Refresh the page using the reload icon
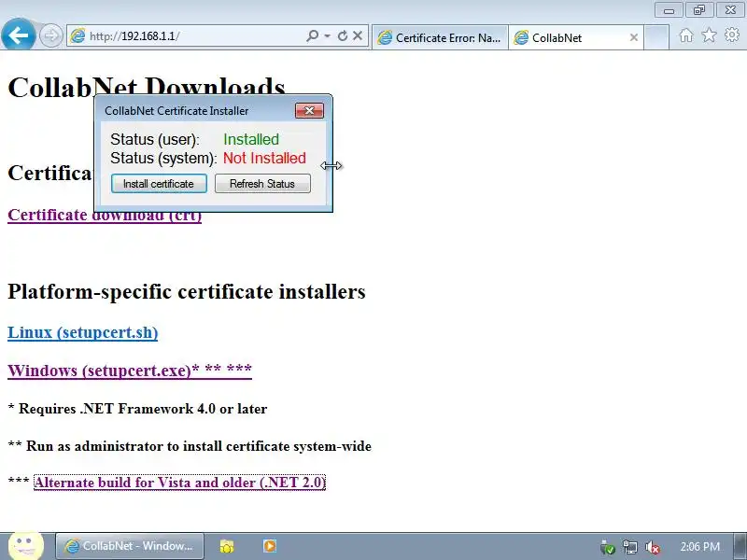The width and height of the screenshot is (747, 560). 342,35
